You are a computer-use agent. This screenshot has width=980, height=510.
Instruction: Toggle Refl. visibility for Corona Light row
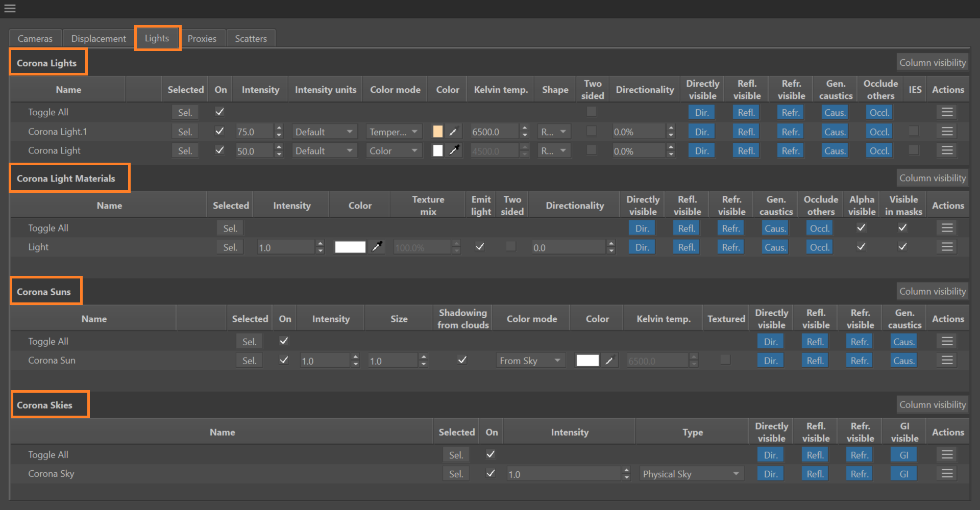pos(746,150)
